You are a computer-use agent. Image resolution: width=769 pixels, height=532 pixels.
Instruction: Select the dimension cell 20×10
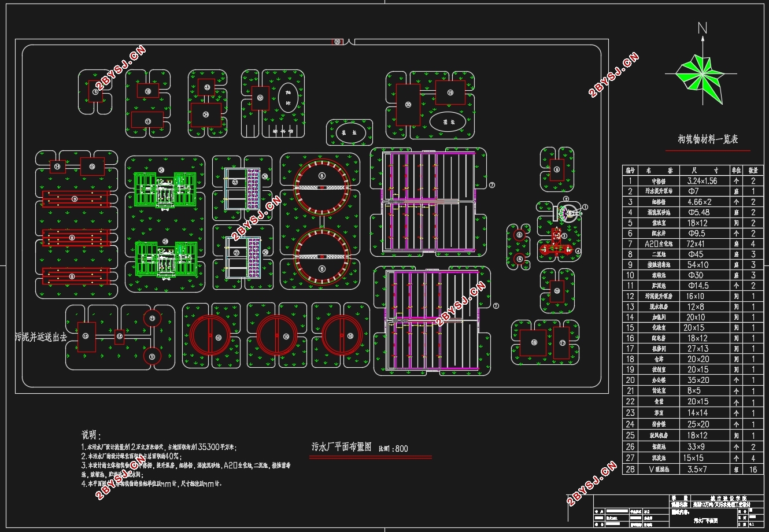pyautogui.click(x=696, y=317)
